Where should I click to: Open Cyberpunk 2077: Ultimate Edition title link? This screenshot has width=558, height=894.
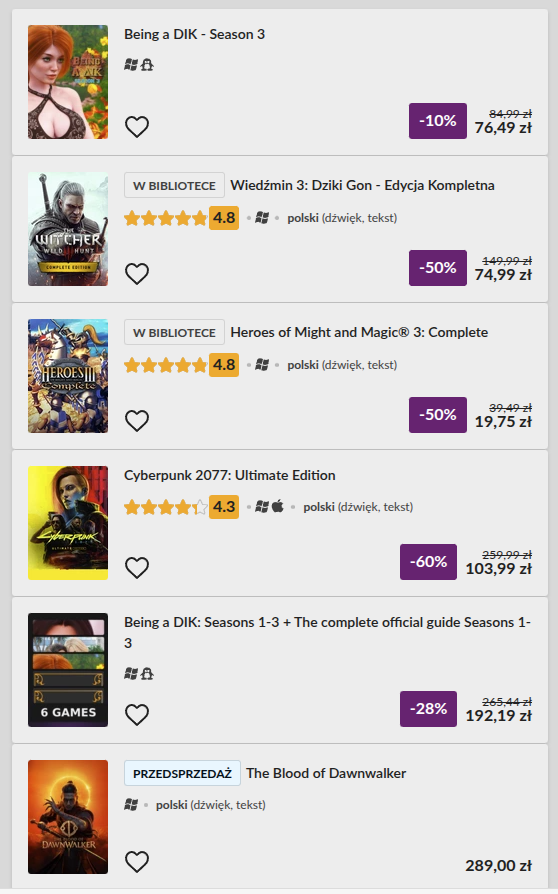[230, 476]
